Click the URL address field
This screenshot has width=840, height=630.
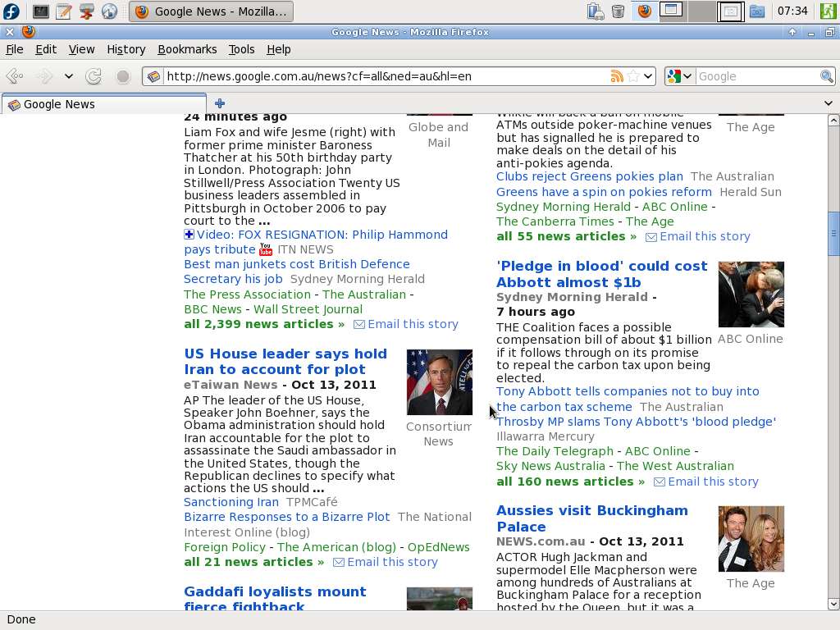point(386,76)
